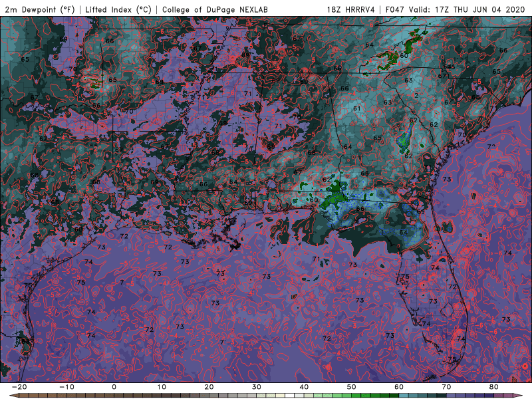Click the purple right arrow tip of color bar
This screenshot has width=532, height=399.
pyautogui.click(x=518, y=396)
